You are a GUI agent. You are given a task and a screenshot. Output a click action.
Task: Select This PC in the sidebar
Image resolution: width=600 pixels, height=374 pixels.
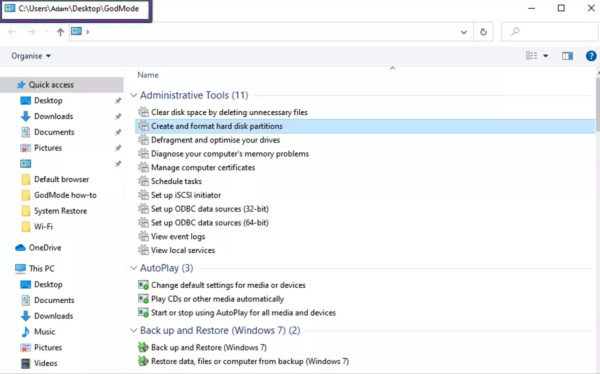point(41,269)
